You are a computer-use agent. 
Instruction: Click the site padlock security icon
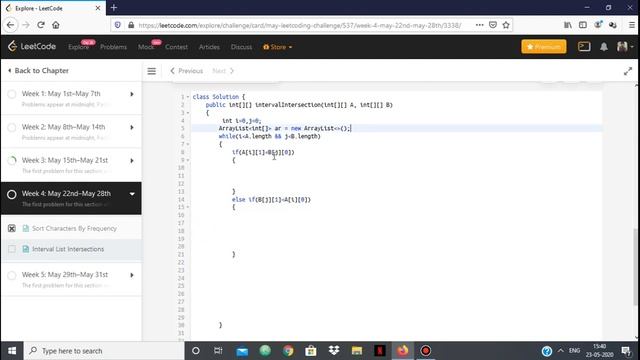131,25
